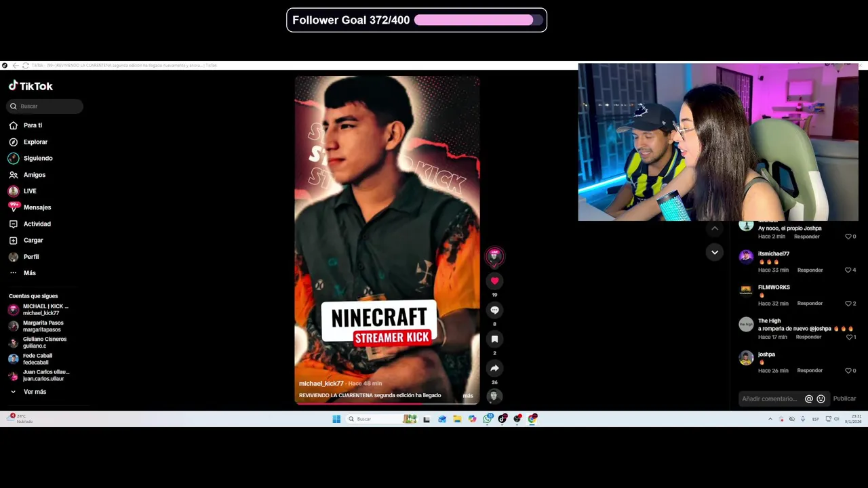868x488 pixels.
Task: Open Mensajes inbox
Action: coord(30,207)
